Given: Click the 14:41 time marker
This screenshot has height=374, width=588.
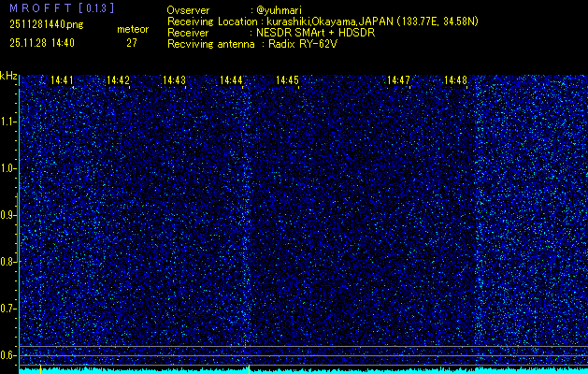Looking at the screenshot, I should tap(62, 79).
